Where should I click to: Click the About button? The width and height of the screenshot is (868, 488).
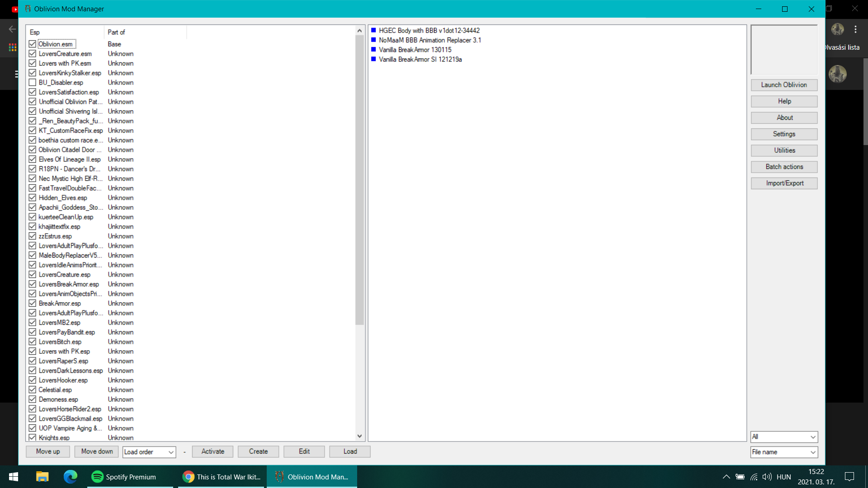(x=784, y=117)
